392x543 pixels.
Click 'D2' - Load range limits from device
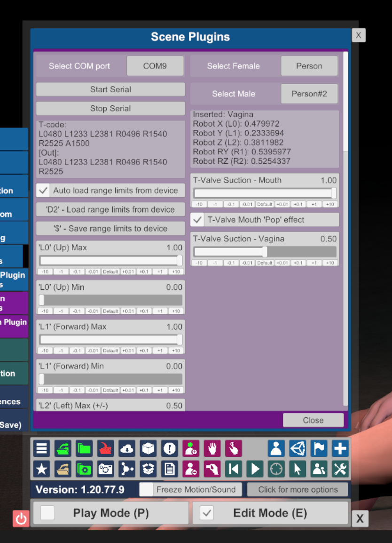[110, 209]
